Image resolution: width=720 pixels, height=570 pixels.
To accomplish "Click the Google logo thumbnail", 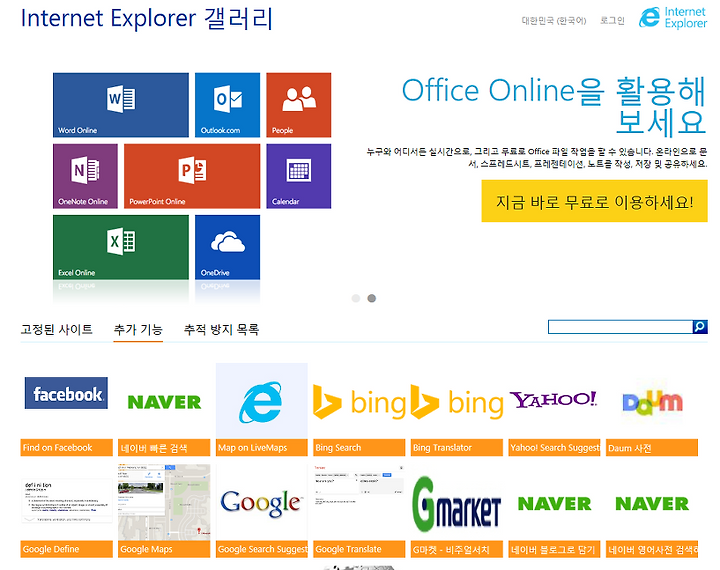I will (262, 503).
